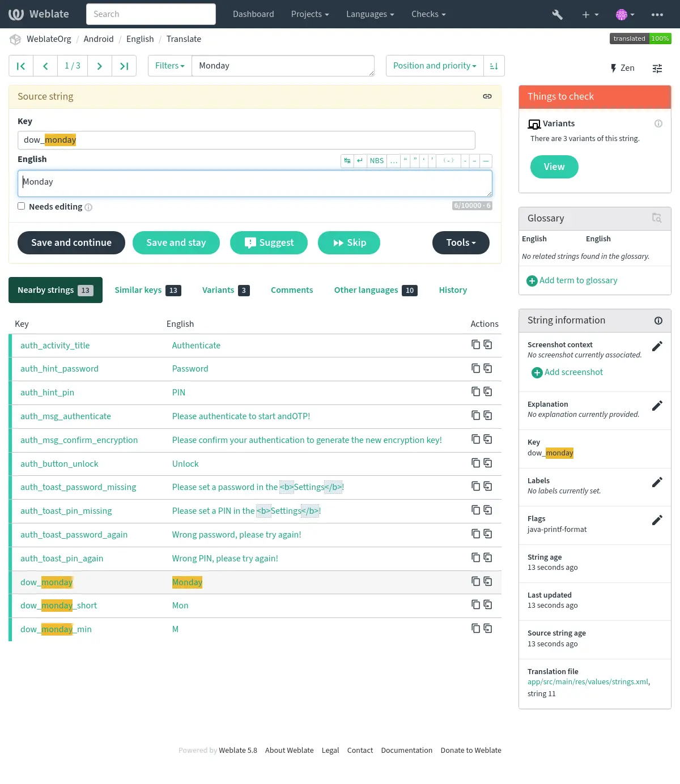
Task: Open the user avatar menu
Action: pos(625,14)
